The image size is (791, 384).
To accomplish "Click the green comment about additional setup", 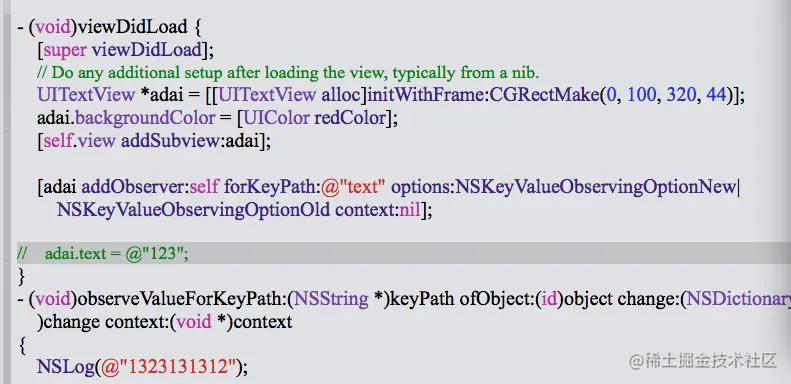I will [288, 73].
